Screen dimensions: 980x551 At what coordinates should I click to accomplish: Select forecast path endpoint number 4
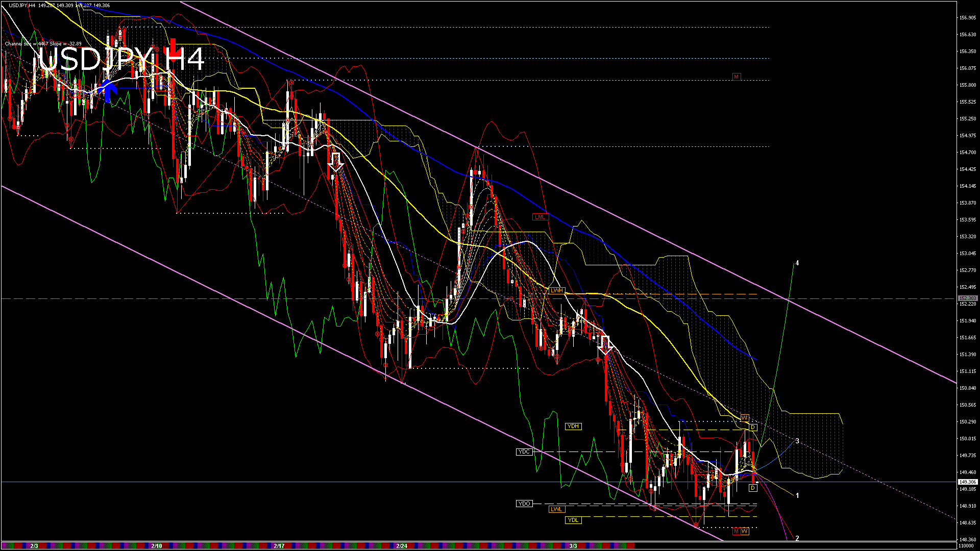(x=797, y=263)
